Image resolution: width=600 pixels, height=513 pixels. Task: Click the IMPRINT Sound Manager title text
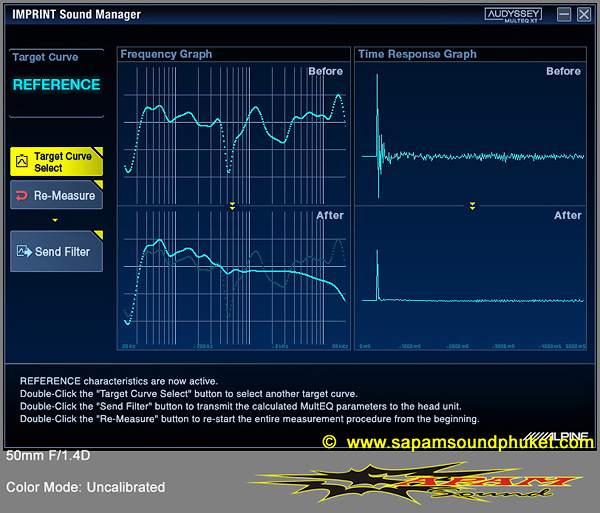point(77,15)
